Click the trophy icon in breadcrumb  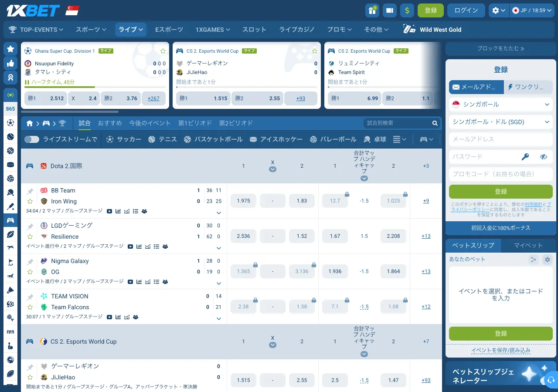click(62, 123)
